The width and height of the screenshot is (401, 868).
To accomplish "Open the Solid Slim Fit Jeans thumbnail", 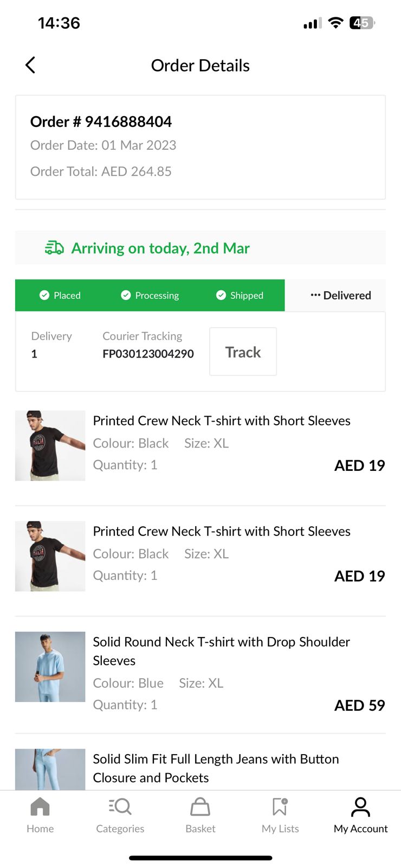I will 50,769.
